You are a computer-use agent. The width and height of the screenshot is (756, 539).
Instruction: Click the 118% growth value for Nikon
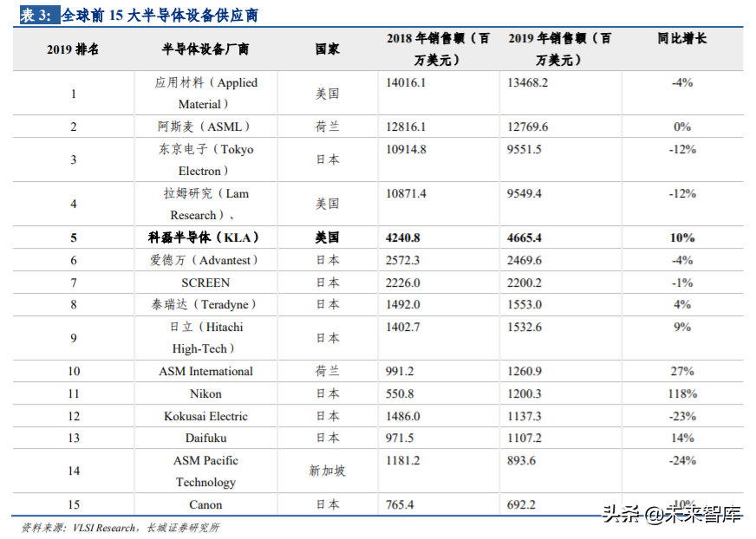click(x=681, y=393)
